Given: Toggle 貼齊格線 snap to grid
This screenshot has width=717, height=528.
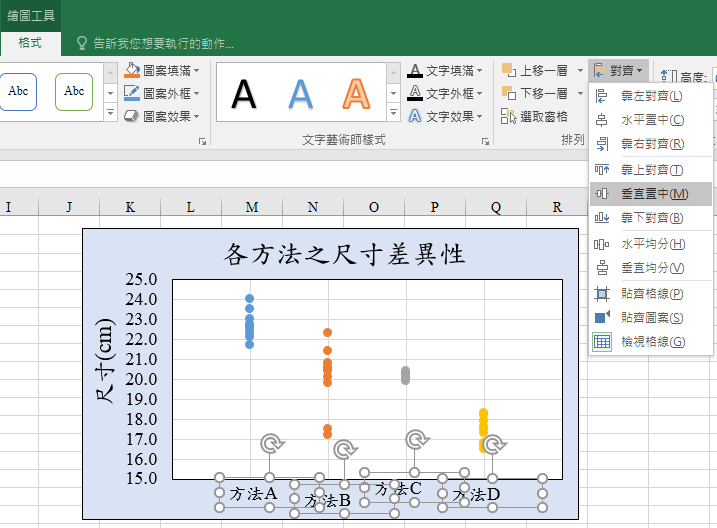Looking at the screenshot, I should [651, 294].
